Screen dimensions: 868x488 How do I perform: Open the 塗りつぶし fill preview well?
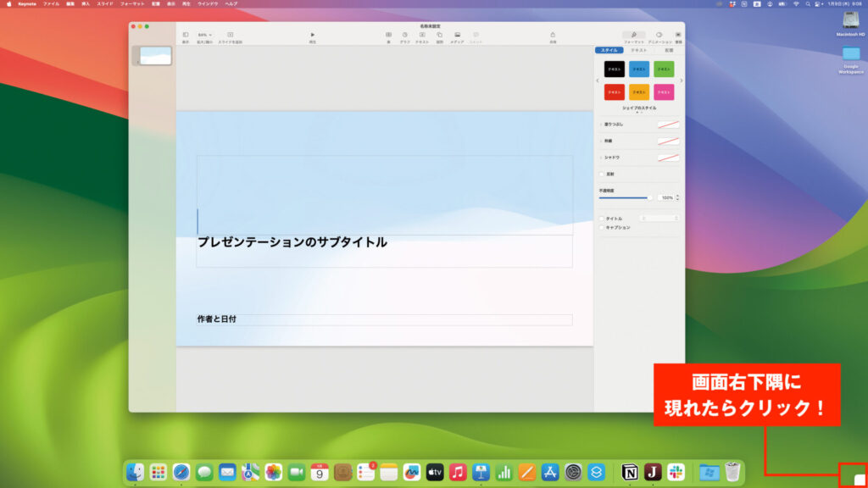[668, 125]
